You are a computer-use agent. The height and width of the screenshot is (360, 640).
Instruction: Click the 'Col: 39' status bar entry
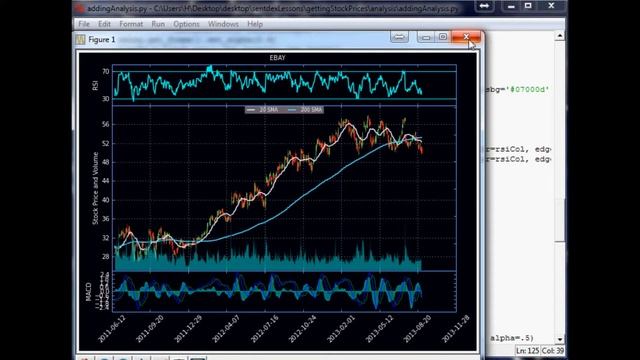coord(553,351)
